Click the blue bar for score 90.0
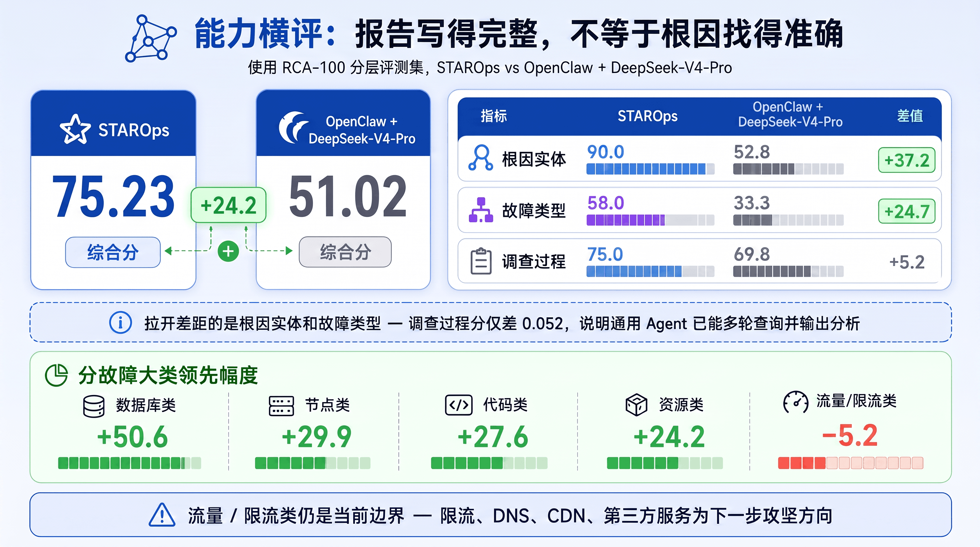Screen dimensions: 980x547 [x=650, y=169]
